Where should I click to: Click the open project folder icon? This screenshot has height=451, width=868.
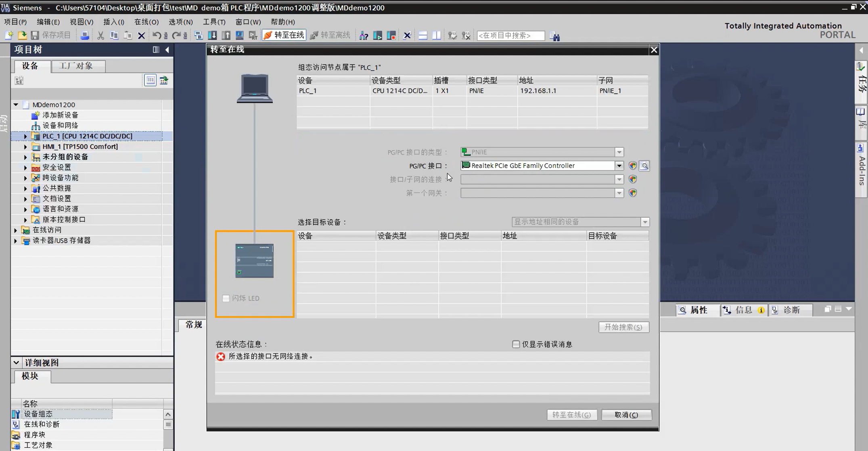[22, 36]
